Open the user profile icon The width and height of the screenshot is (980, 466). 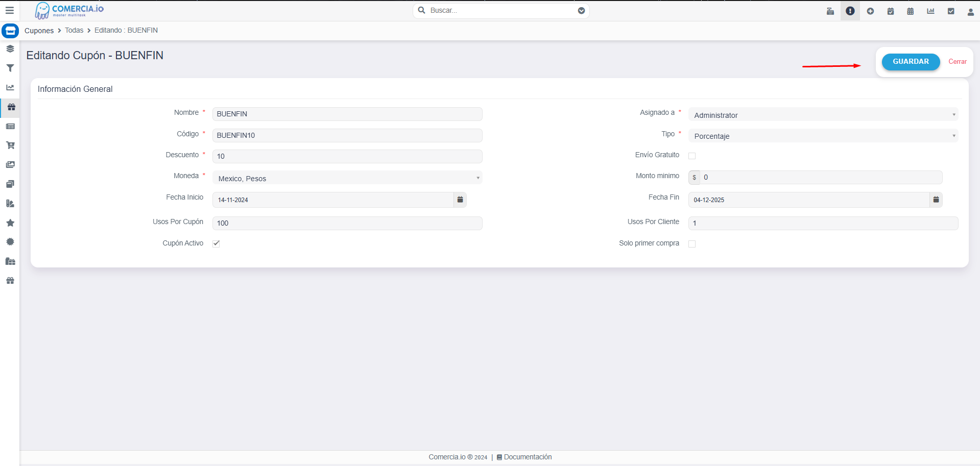[x=971, y=12]
